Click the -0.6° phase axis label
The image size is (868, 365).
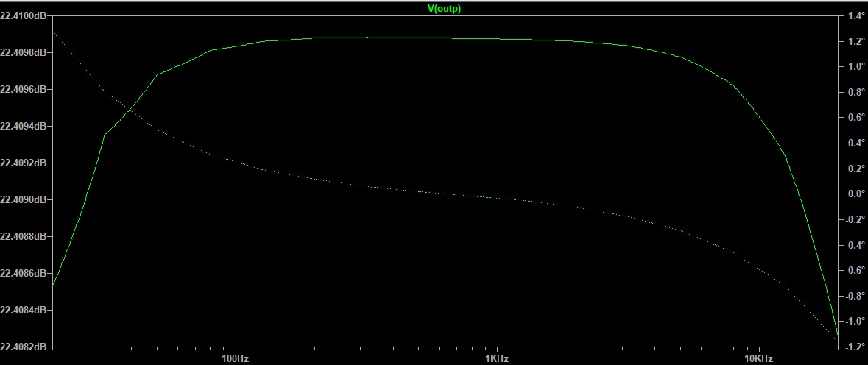coord(854,270)
